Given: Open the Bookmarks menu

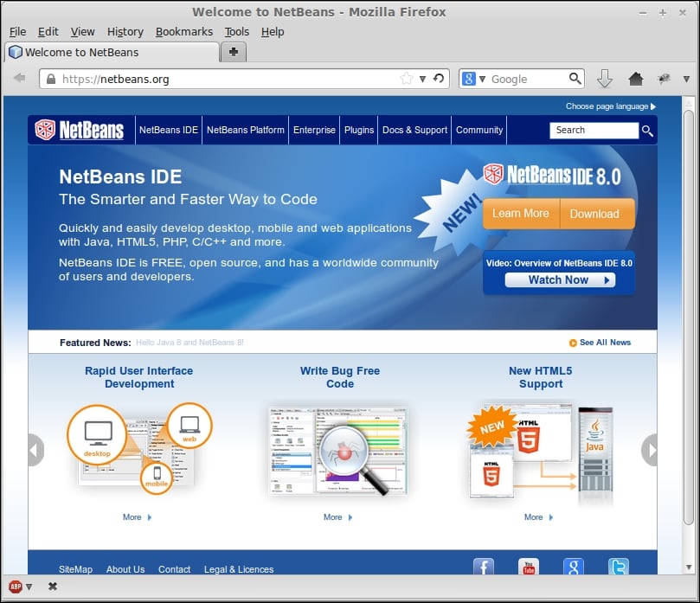Looking at the screenshot, I should (183, 31).
